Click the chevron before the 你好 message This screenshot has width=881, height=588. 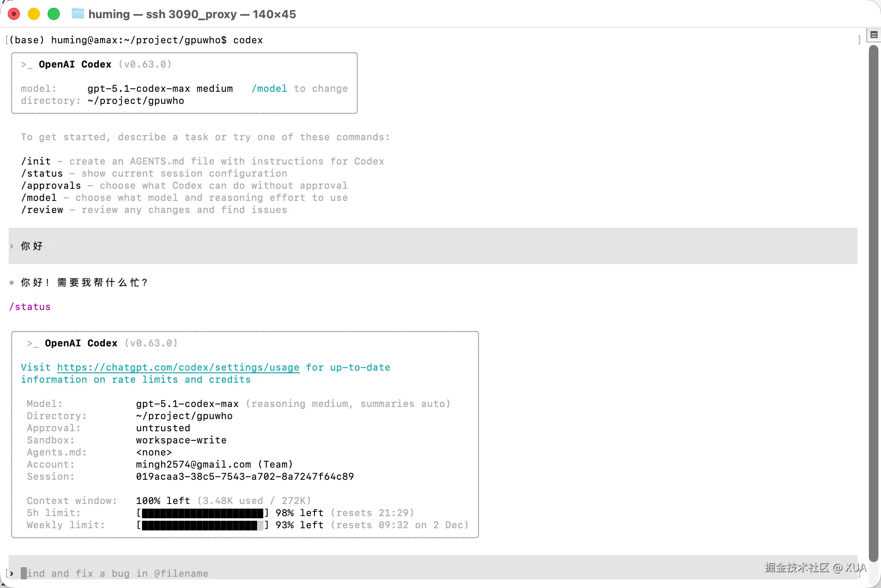[12, 246]
